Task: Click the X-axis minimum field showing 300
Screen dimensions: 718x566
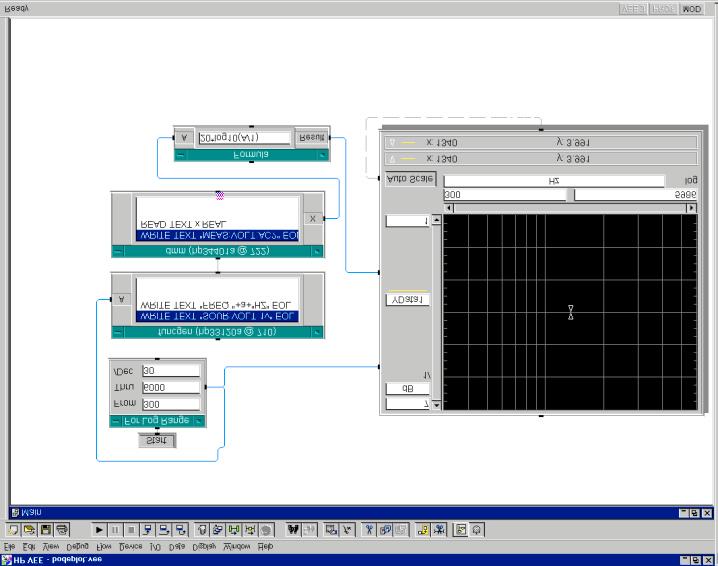Action: pos(505,195)
